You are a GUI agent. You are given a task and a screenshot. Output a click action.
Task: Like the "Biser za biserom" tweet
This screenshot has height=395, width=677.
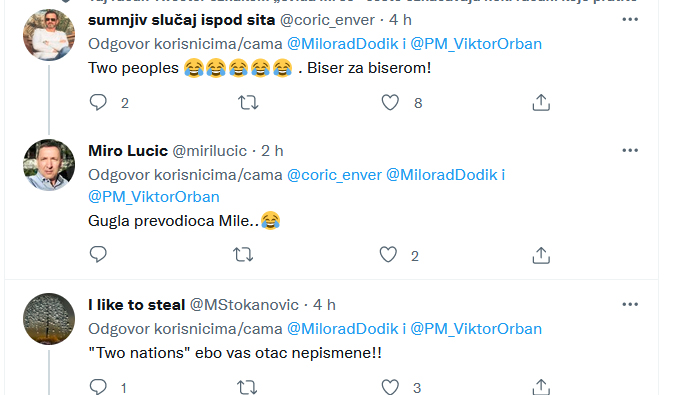coord(390,103)
